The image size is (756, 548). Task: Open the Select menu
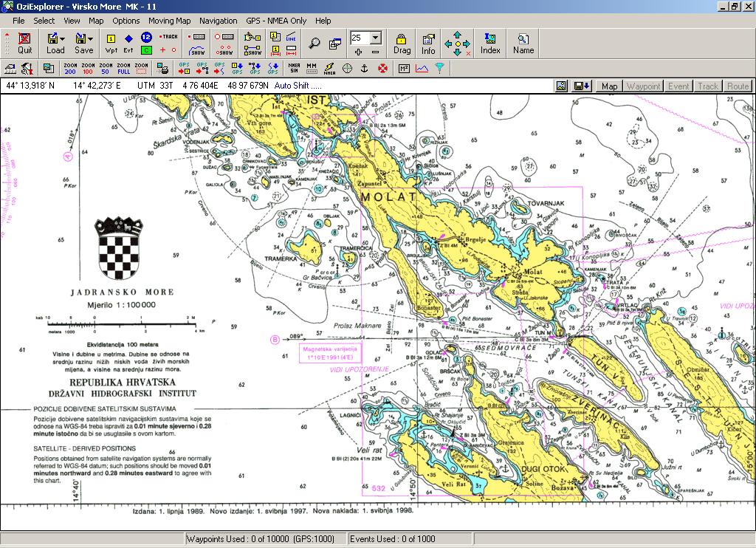tap(44, 21)
